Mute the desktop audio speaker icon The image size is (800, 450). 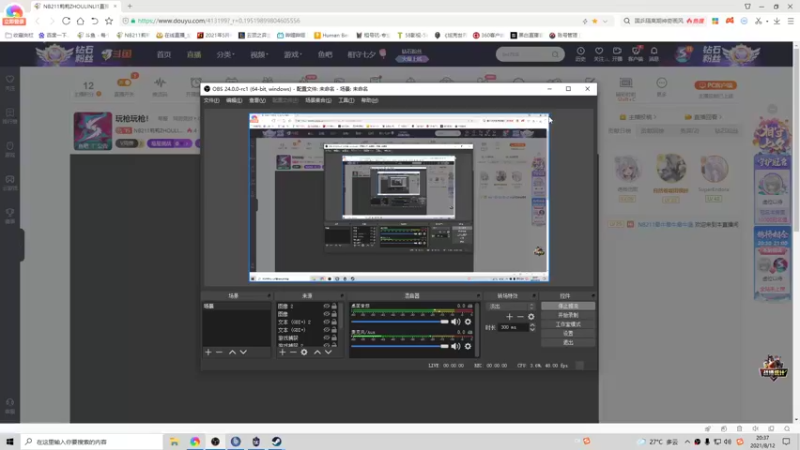456,321
